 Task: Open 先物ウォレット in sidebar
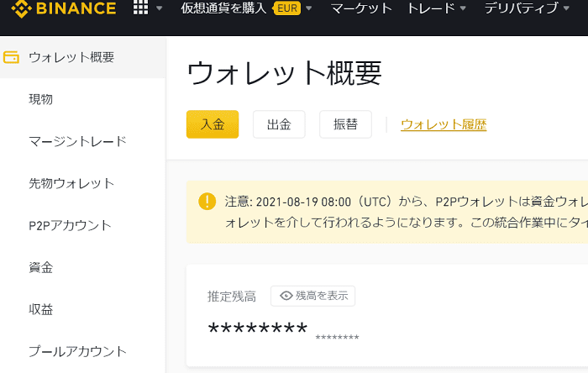point(71,183)
